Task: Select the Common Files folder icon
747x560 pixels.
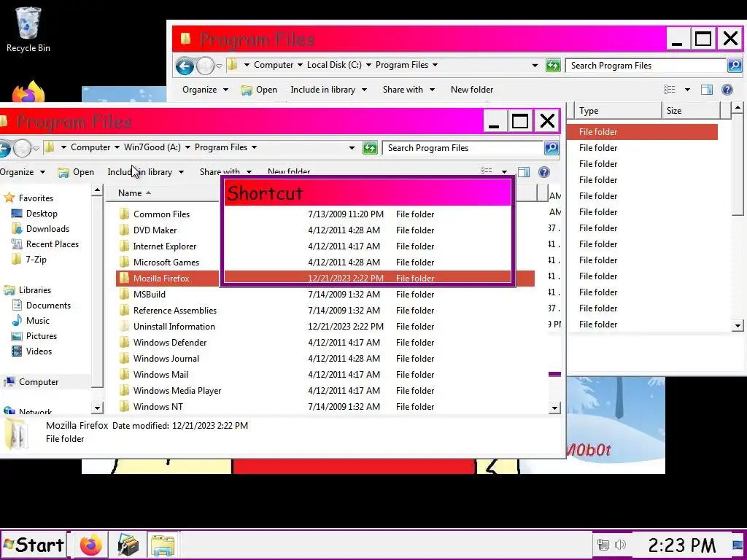Action: point(124,214)
